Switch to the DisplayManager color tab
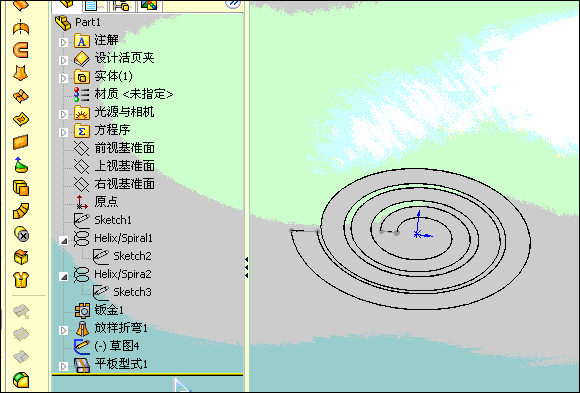 point(149,5)
